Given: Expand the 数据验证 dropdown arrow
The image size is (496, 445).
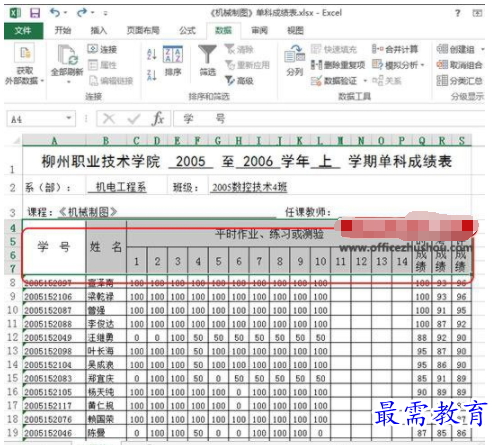Looking at the screenshot, I should [365, 81].
